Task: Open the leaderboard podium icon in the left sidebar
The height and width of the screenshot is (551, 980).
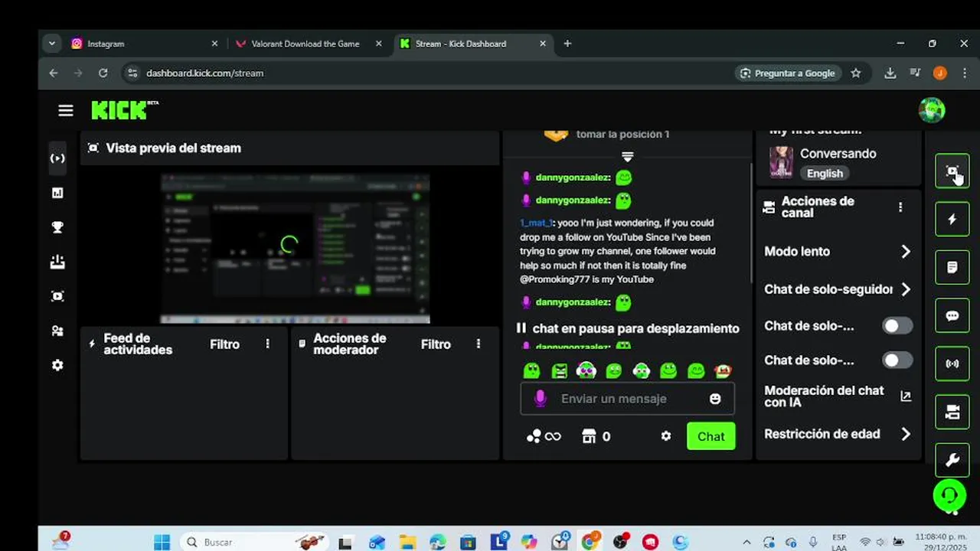Action: [x=57, y=262]
